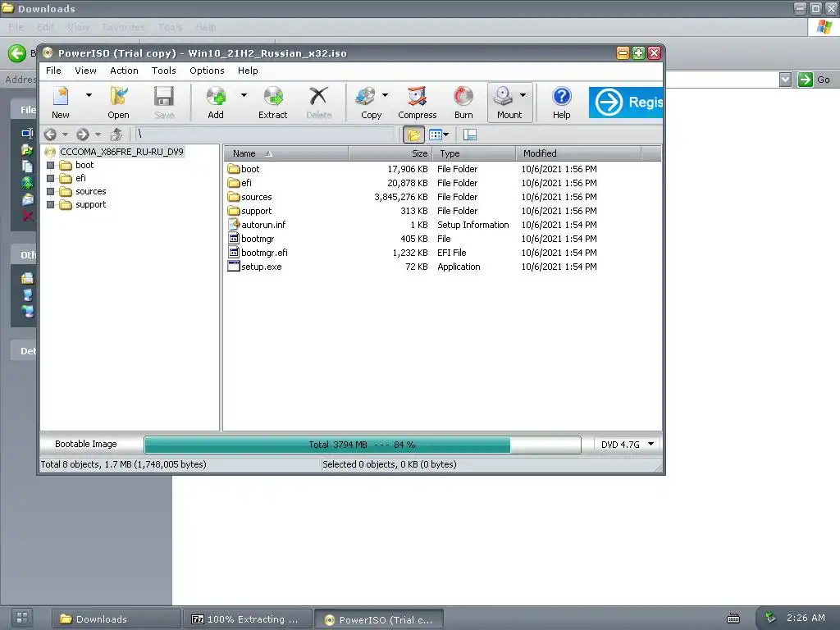The width and height of the screenshot is (840, 630).
Task: Switch to 100% Extracting taskbar button
Action: click(x=247, y=619)
